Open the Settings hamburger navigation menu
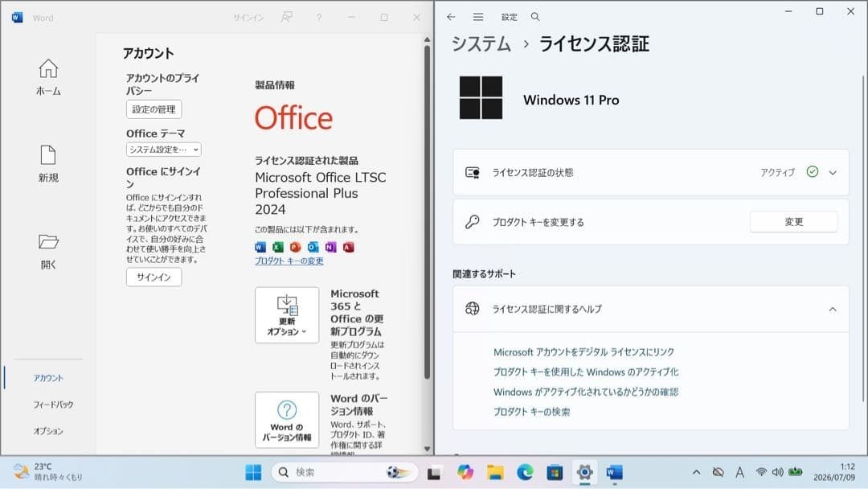 point(478,17)
